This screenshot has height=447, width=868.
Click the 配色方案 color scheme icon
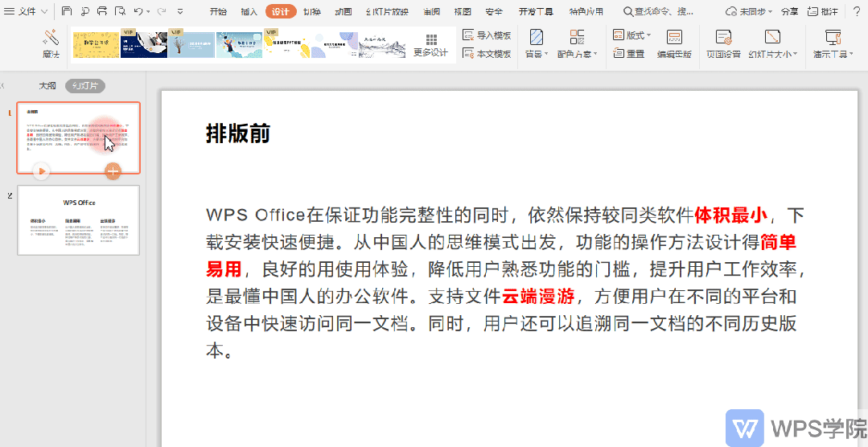577,37
